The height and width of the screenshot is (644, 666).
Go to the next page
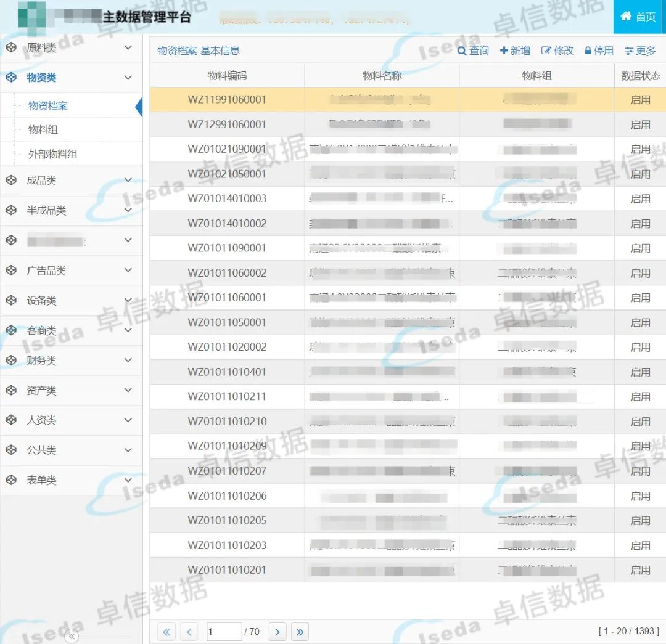[277, 632]
